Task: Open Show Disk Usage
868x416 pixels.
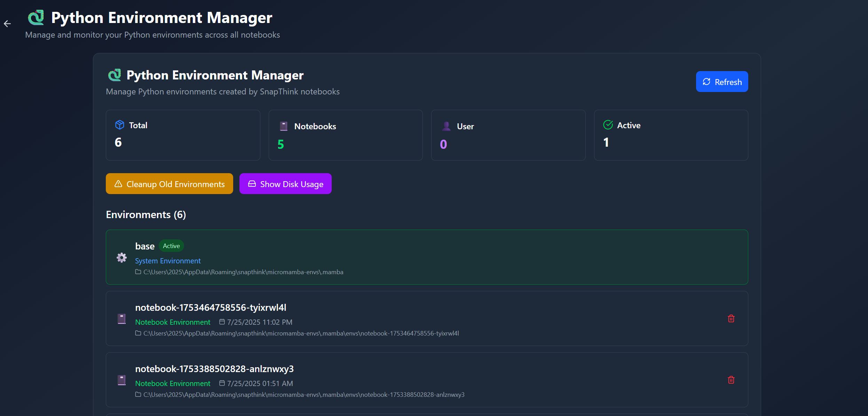Action: (x=285, y=184)
